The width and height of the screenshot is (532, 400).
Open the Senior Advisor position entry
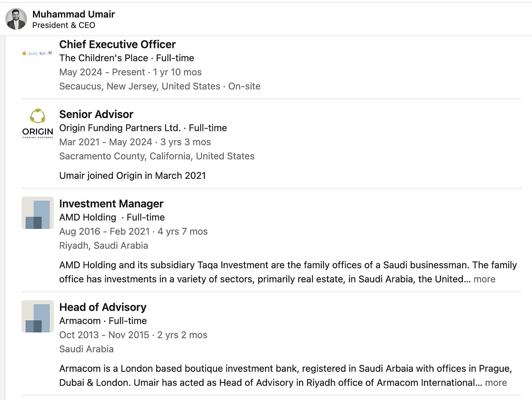pyautogui.click(x=96, y=114)
